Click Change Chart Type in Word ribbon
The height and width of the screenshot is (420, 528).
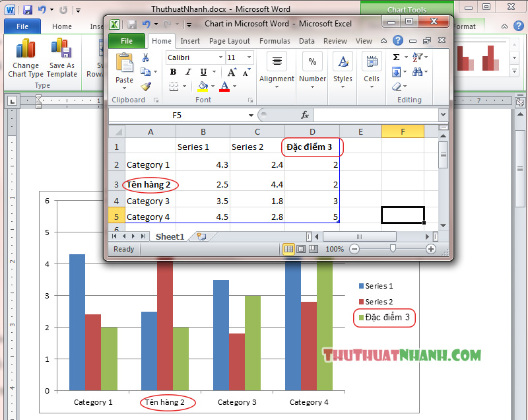[x=26, y=58]
